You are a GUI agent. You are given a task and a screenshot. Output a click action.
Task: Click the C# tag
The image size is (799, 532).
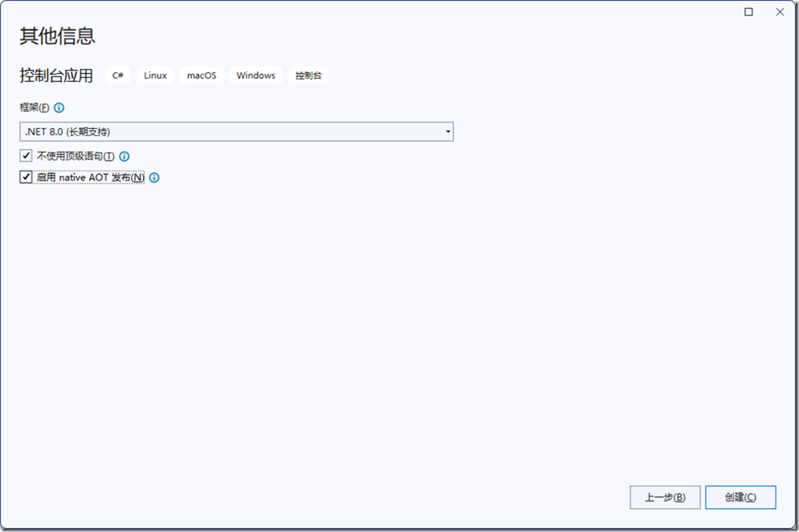coord(118,75)
